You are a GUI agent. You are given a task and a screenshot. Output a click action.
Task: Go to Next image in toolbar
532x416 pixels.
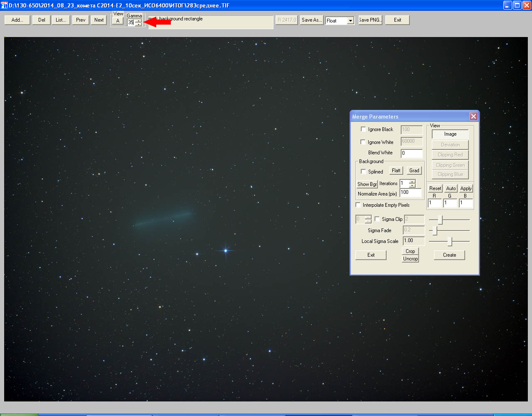(x=99, y=20)
